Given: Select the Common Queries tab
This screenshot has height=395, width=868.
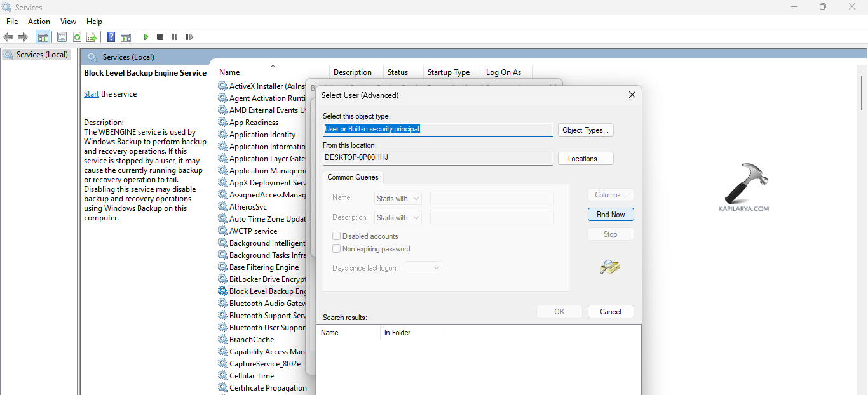Looking at the screenshot, I should tap(353, 177).
